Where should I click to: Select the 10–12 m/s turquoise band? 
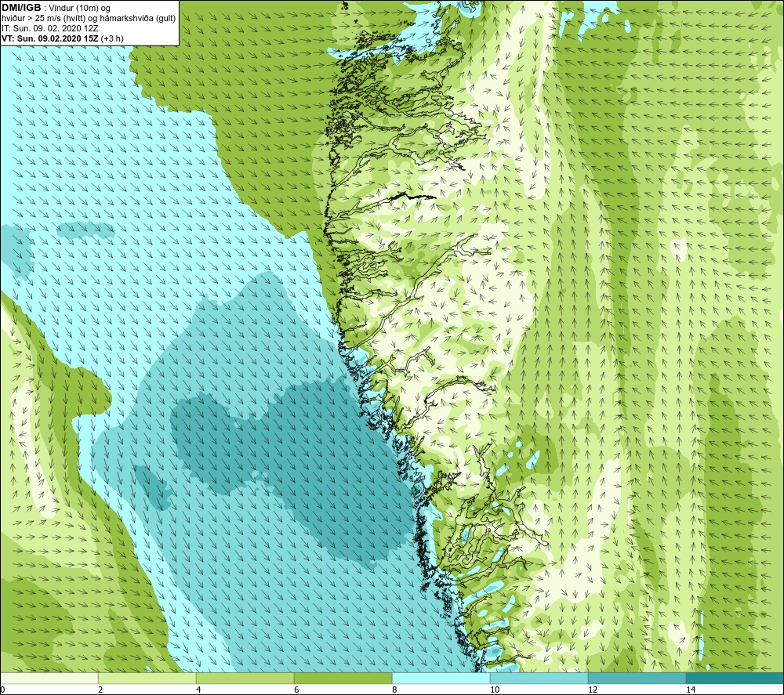[x=539, y=678]
